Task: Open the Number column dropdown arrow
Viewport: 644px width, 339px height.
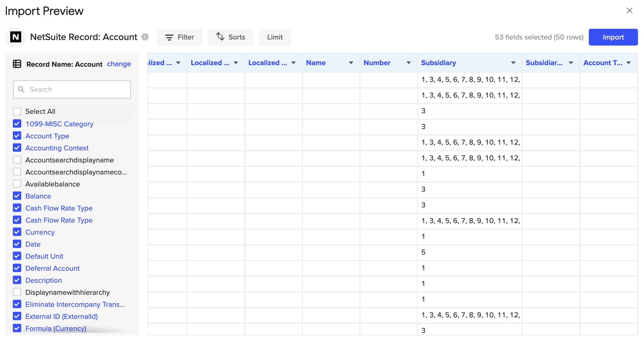Action: pyautogui.click(x=409, y=63)
